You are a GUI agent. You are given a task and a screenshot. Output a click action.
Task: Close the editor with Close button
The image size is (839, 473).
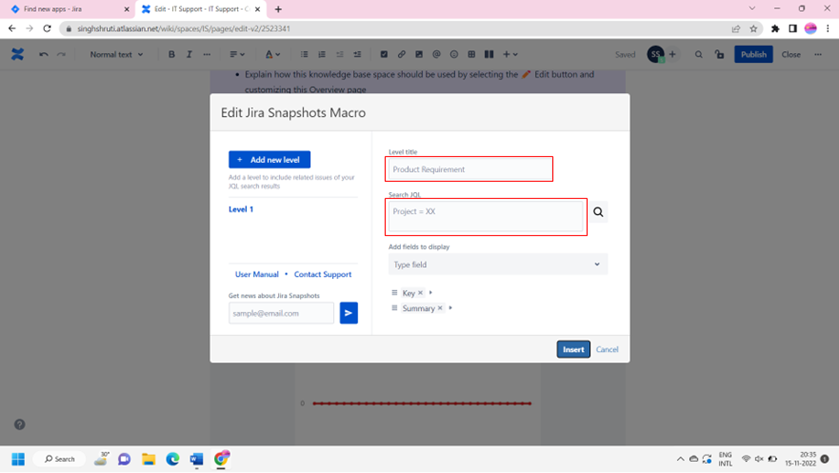791,54
